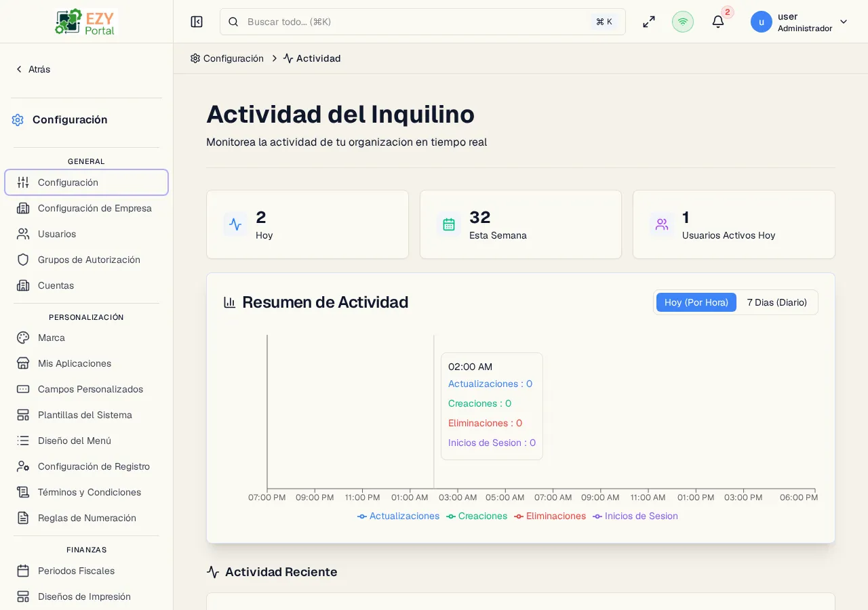Toggle Eliminaciones series in chart legend

(550, 516)
